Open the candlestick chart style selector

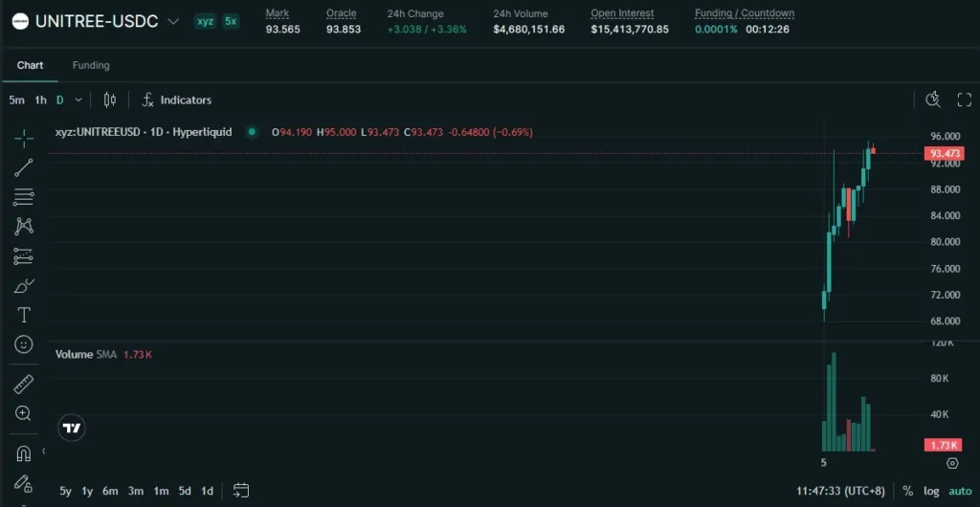click(110, 99)
